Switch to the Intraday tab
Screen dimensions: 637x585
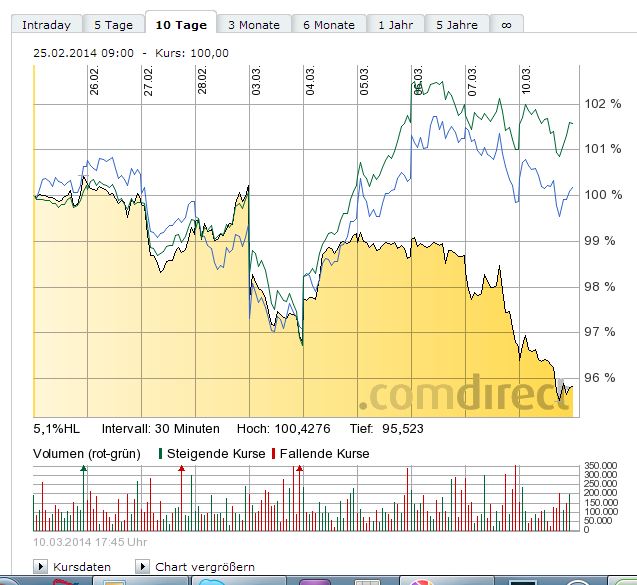[x=46, y=25]
